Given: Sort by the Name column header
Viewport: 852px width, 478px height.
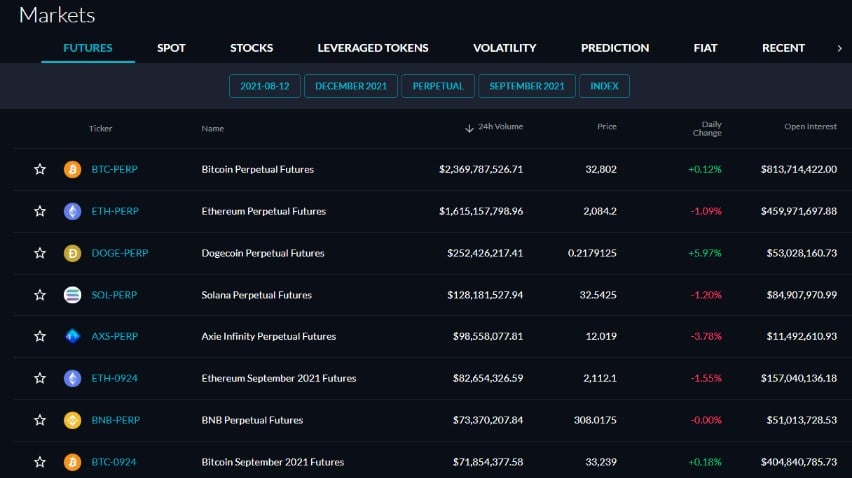Looking at the screenshot, I should pyautogui.click(x=212, y=129).
